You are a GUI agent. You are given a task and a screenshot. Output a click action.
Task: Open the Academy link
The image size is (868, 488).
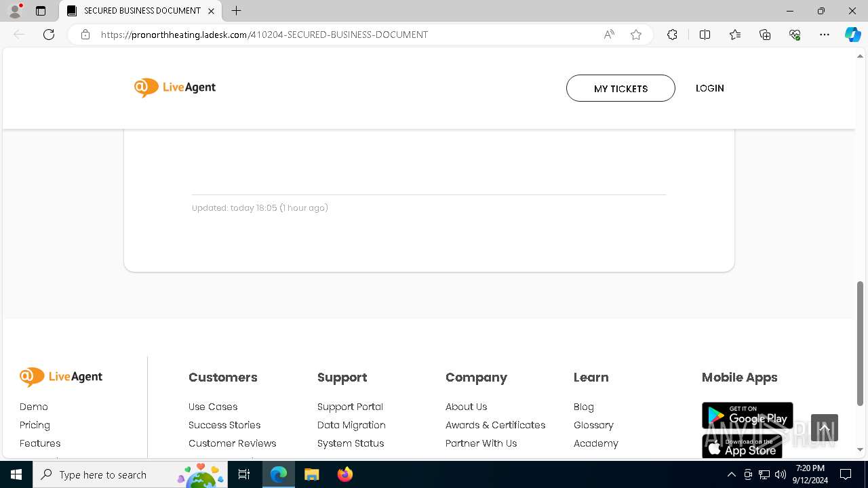tap(596, 443)
